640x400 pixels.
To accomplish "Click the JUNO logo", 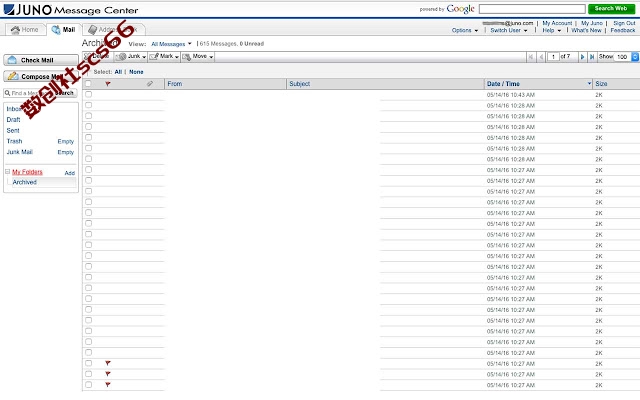I will click(28, 9).
